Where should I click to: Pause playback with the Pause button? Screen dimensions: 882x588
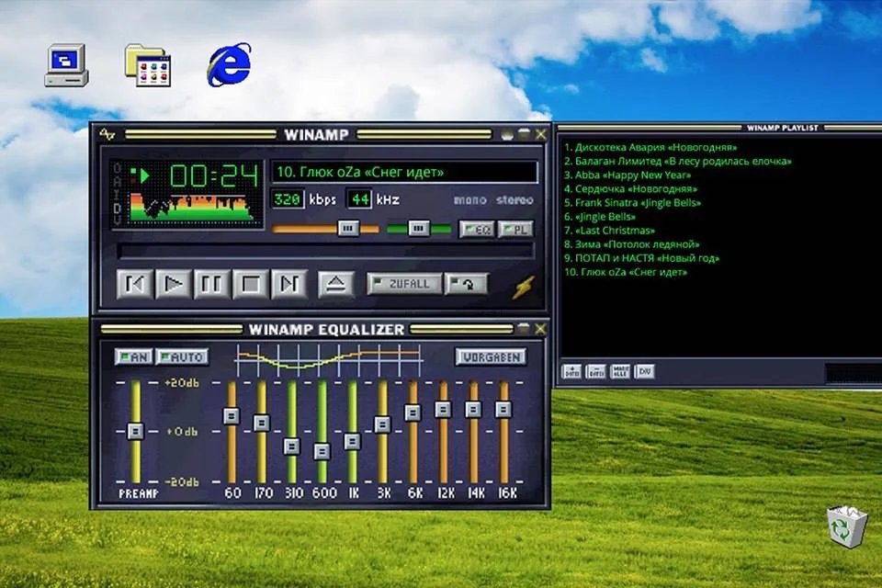[211, 284]
